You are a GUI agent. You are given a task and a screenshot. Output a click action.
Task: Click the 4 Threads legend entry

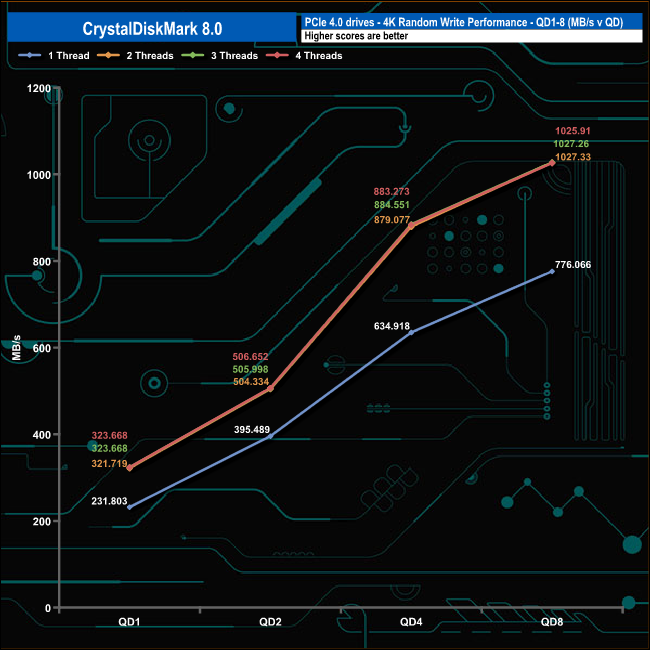tap(304, 56)
